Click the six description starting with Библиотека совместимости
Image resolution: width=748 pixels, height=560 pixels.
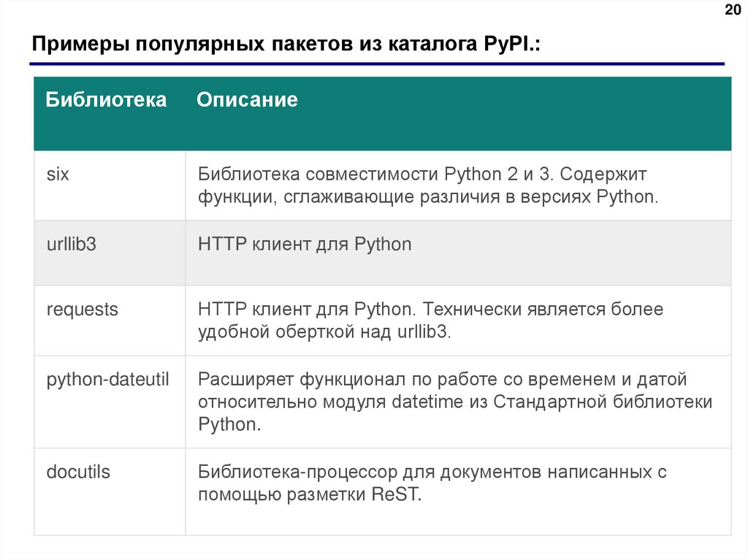coord(427,186)
